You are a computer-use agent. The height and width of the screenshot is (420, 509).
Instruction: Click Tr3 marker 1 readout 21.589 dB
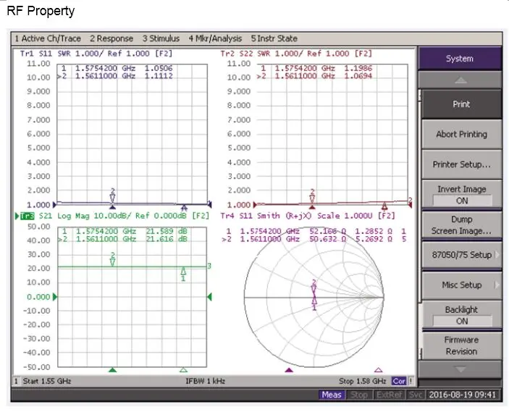tap(167, 231)
